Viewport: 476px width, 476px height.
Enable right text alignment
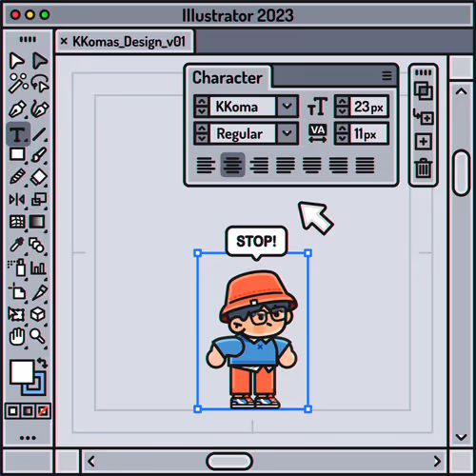click(259, 166)
